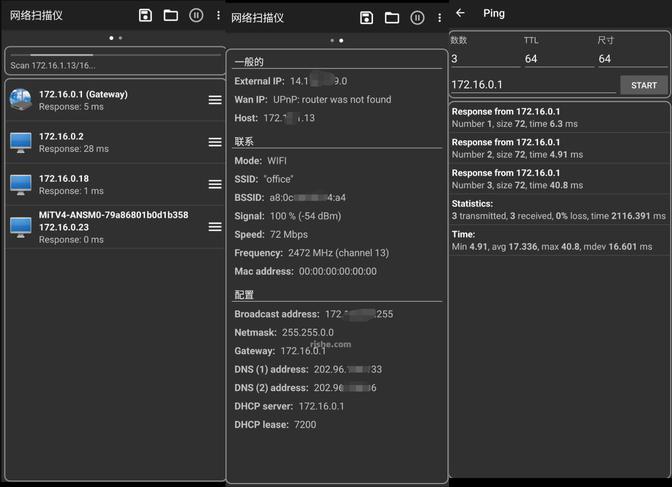Open hamburger menu for device 172.16.0.18
This screenshot has width=672, height=487.
[x=215, y=184]
